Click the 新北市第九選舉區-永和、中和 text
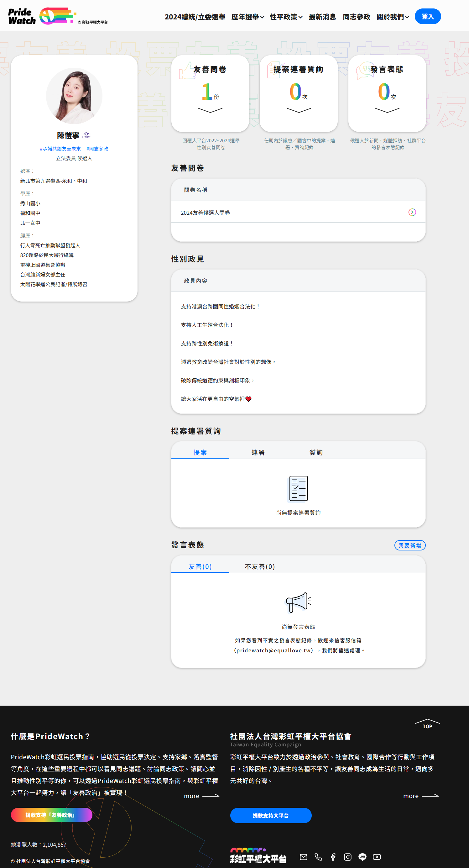Image resolution: width=469 pixels, height=868 pixels. (x=54, y=181)
